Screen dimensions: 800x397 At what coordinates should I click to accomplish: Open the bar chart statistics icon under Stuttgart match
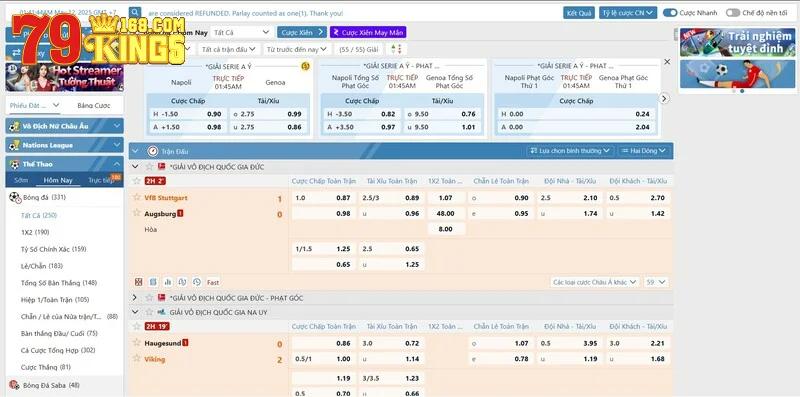168,282
